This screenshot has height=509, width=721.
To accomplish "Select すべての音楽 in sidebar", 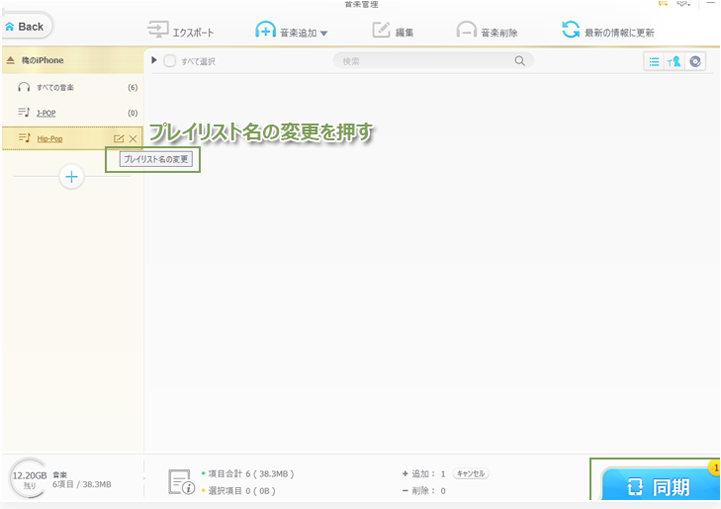I will click(x=56, y=88).
